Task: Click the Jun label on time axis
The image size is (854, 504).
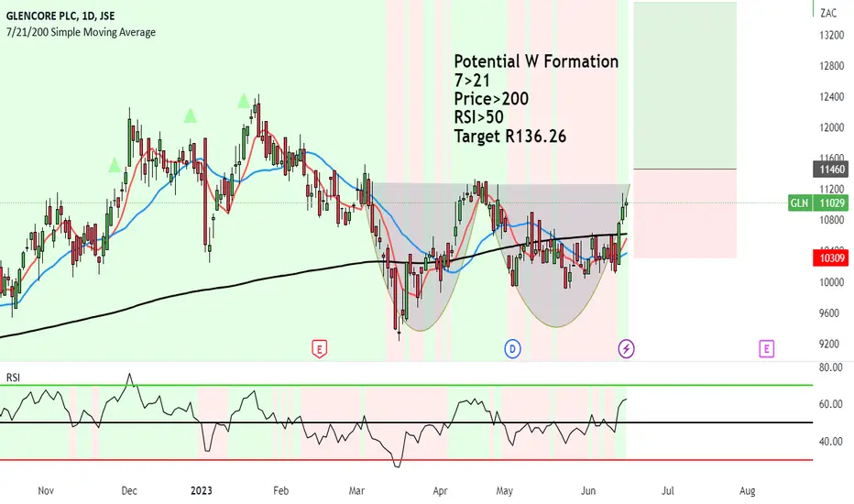Action: (x=587, y=491)
